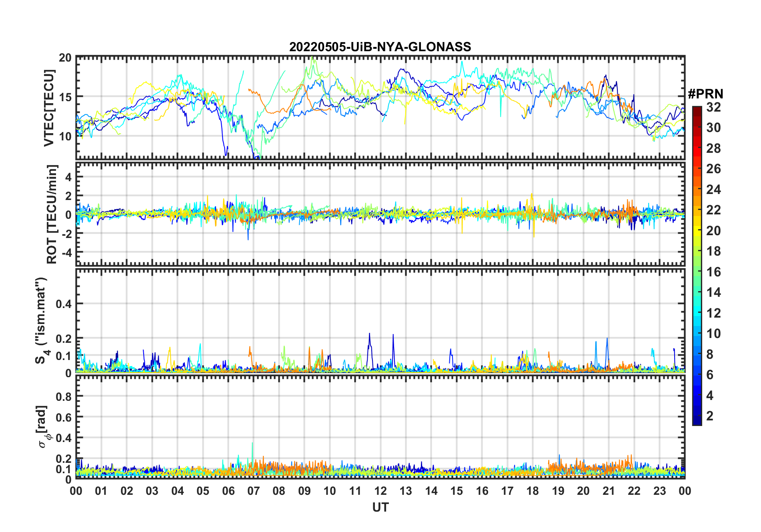The height and width of the screenshot is (532, 761).
Task: Select UT hour tick label "03"
Action: tap(152, 491)
